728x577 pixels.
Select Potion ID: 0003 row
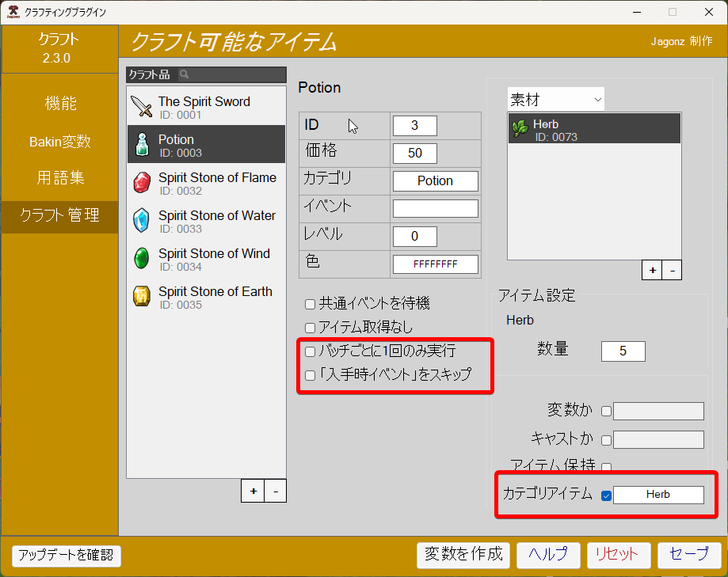point(207,144)
